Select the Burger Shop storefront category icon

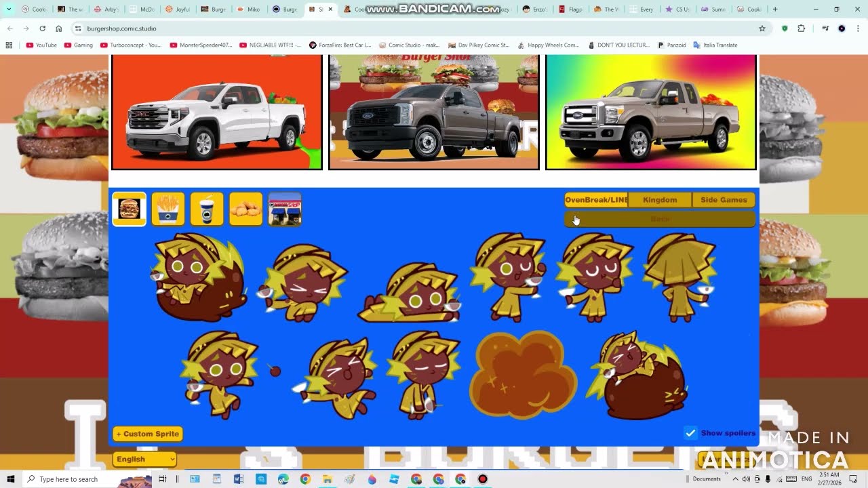[x=285, y=209]
